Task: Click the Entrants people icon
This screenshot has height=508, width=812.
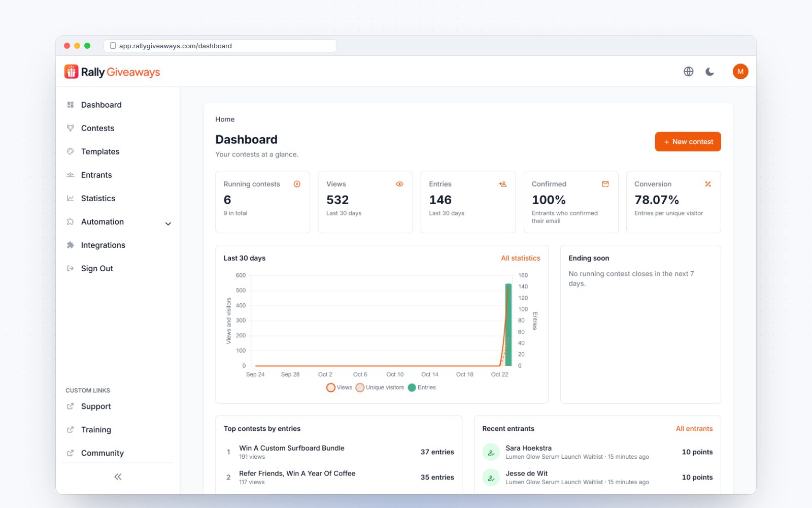Action: coord(71,175)
